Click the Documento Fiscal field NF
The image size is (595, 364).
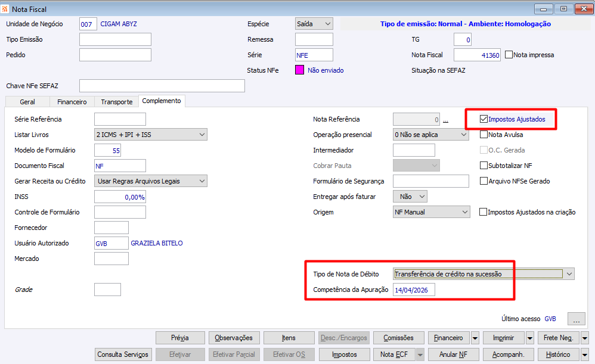tap(120, 165)
